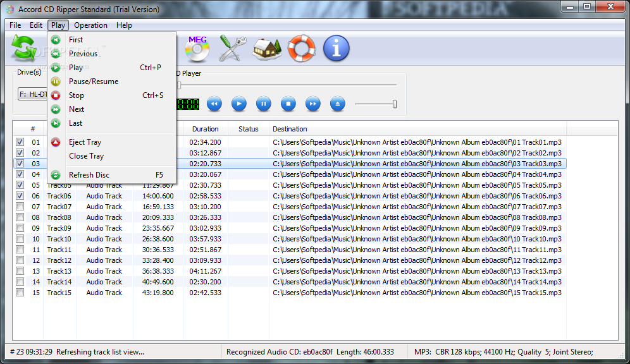Click the rewind button in CD Player
The image size is (630, 364).
click(x=214, y=104)
